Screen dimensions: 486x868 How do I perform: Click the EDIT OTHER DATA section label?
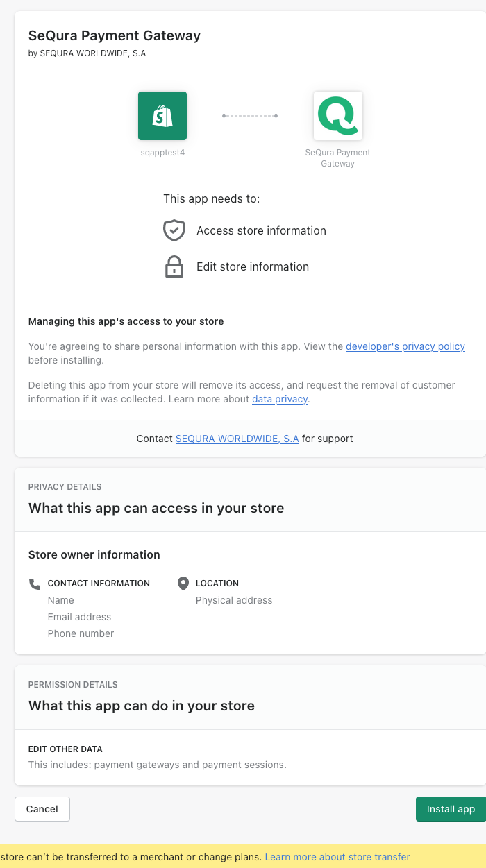[x=65, y=749]
